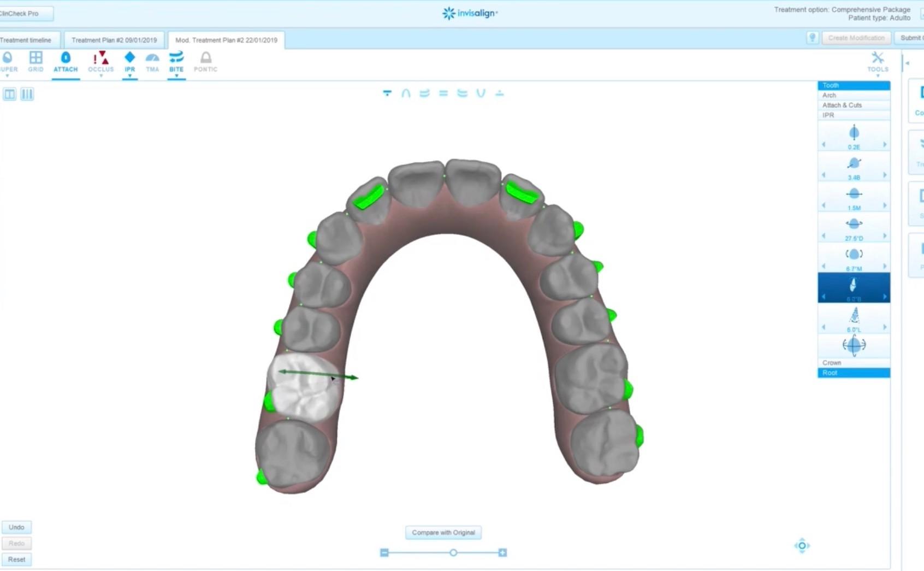
Task: Click the Create Modification button
Action: (x=856, y=38)
